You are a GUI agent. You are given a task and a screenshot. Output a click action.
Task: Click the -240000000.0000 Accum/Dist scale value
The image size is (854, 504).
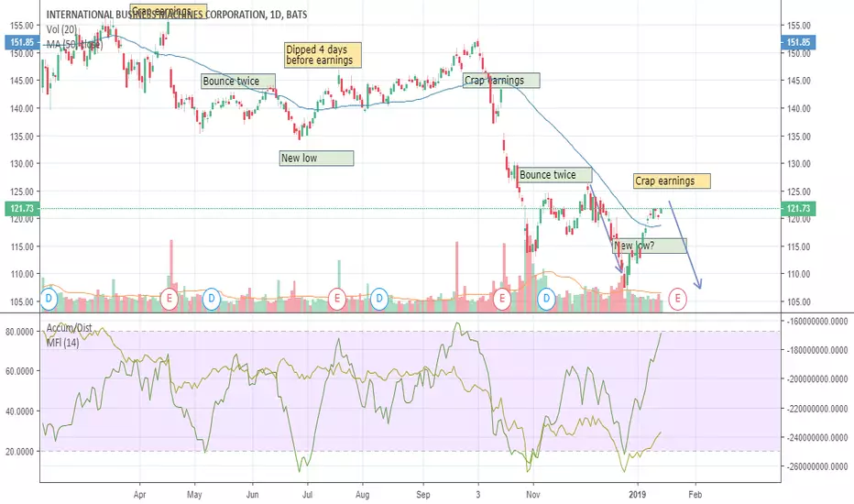pos(817,437)
